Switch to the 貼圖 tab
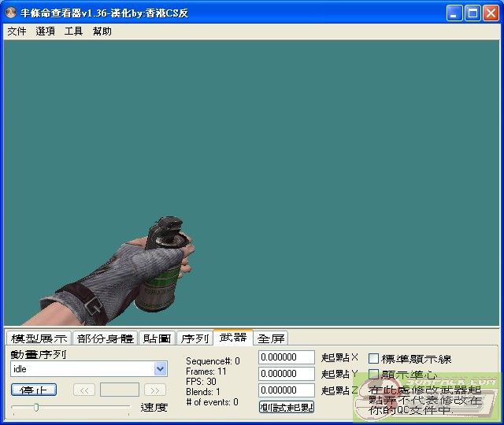 (x=157, y=338)
